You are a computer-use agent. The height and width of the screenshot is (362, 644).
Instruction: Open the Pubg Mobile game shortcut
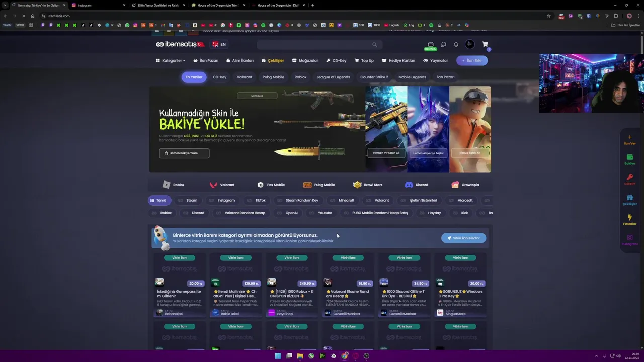point(319,185)
